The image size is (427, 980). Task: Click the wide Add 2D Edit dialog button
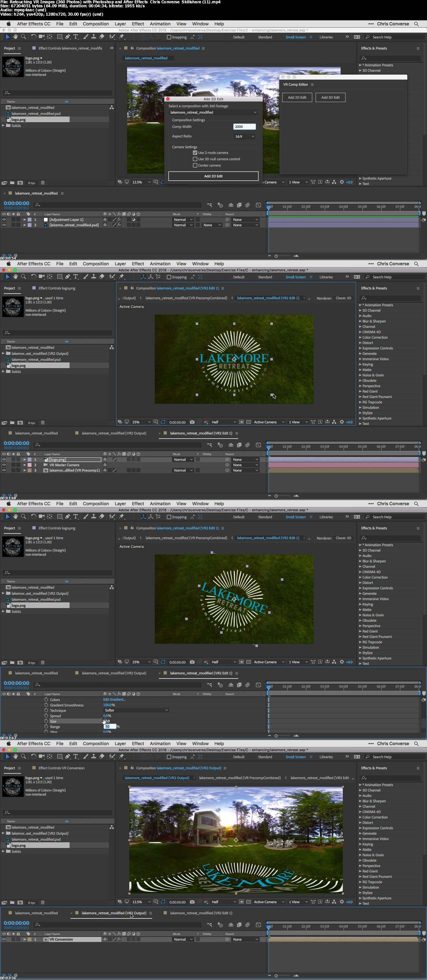[x=213, y=176]
